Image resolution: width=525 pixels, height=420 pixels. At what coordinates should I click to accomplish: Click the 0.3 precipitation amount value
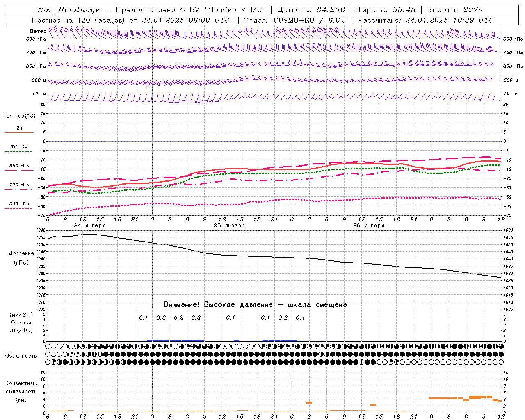click(196, 317)
